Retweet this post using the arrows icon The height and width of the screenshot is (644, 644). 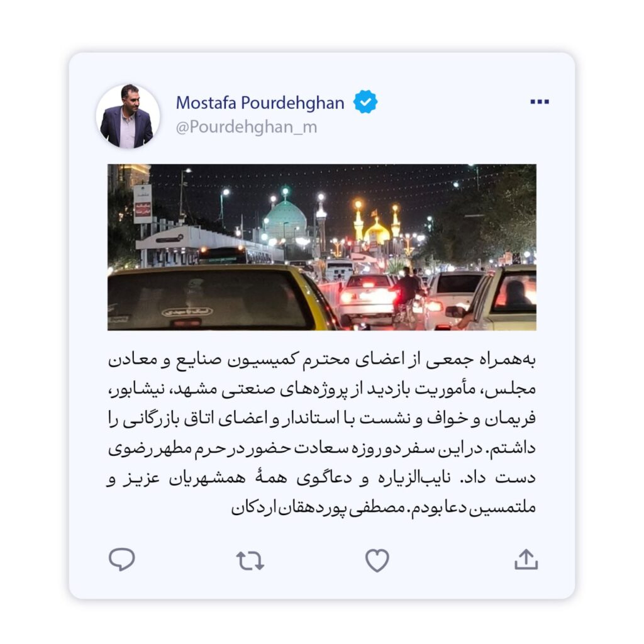250,560
